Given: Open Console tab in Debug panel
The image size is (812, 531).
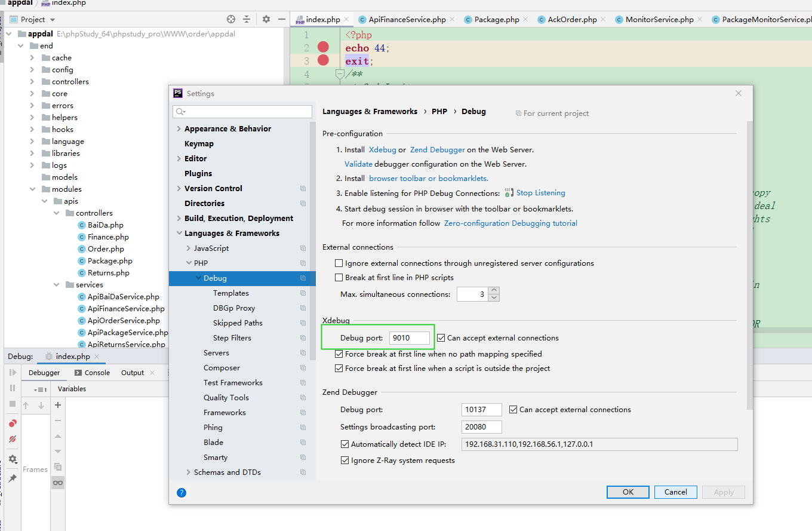Looking at the screenshot, I should (x=93, y=373).
